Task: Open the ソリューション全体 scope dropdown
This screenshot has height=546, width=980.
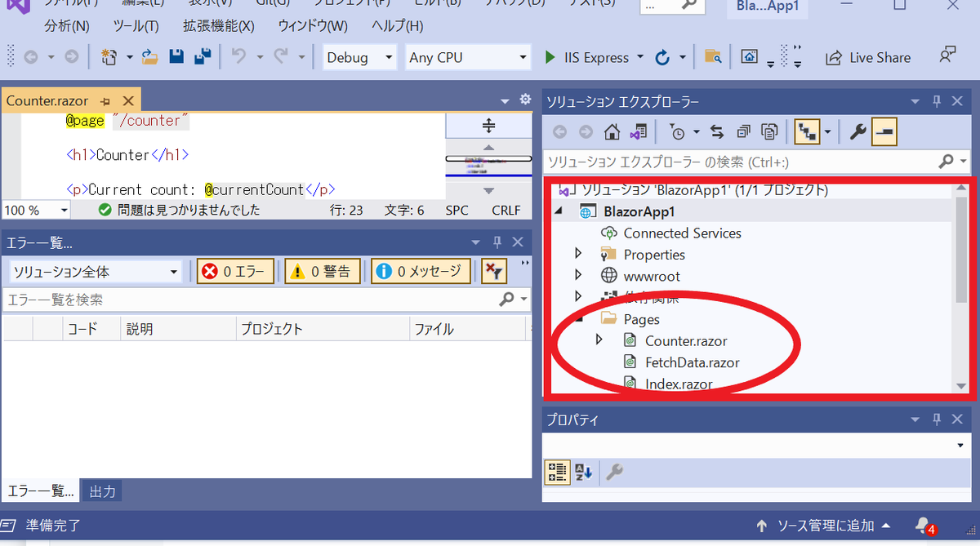Action: (96, 272)
